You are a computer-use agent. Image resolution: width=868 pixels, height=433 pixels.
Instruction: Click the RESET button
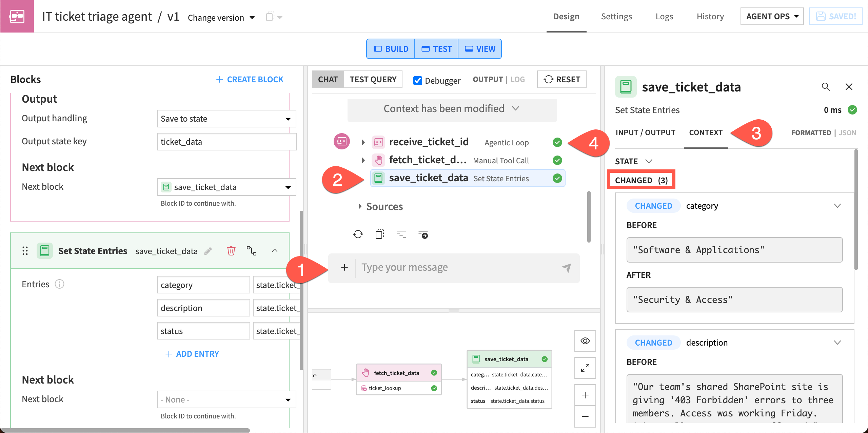[562, 79]
